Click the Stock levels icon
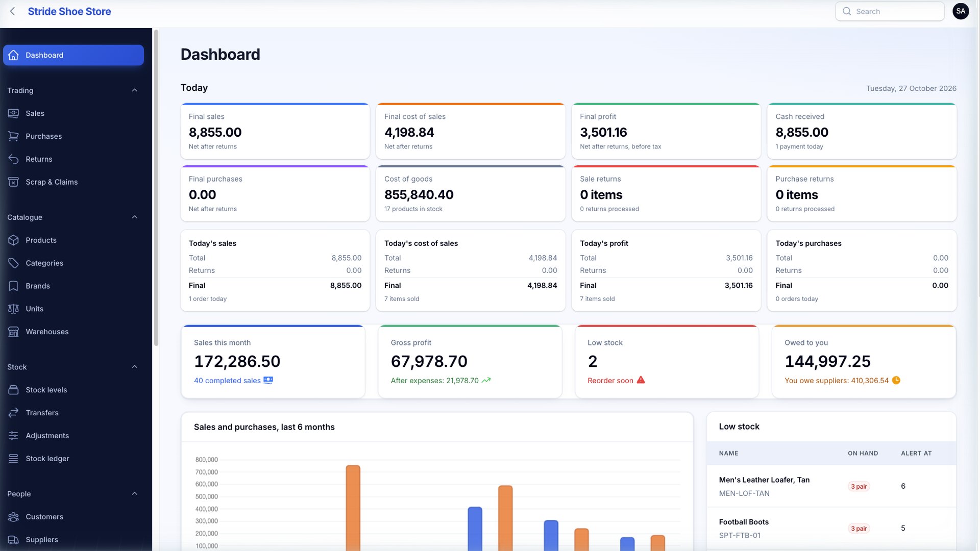 point(14,390)
